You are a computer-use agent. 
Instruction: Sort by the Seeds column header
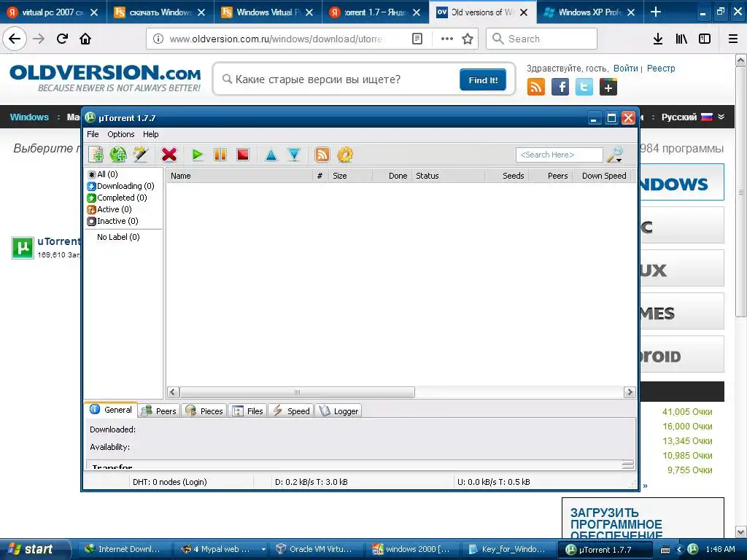[x=507, y=176]
